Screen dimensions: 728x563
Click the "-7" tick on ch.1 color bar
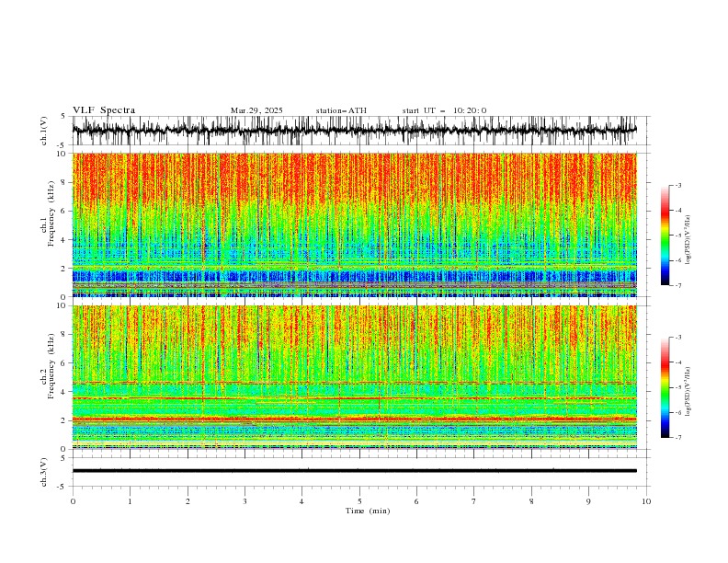coord(677,285)
